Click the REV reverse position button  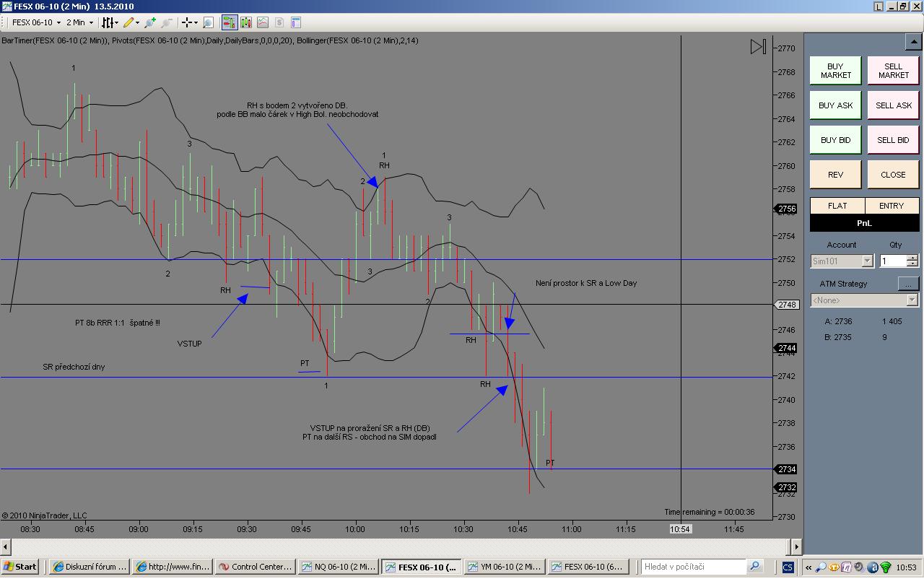coord(835,175)
